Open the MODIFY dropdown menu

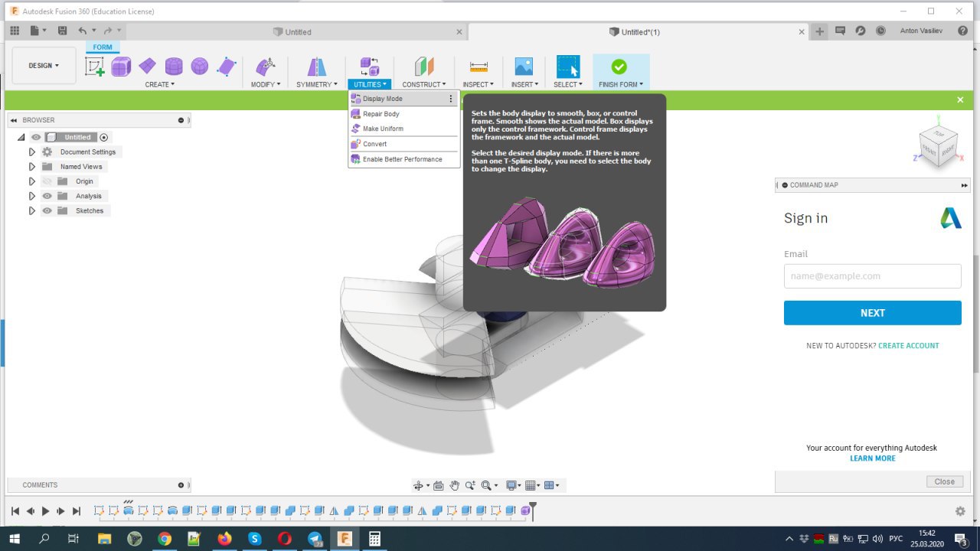266,84
